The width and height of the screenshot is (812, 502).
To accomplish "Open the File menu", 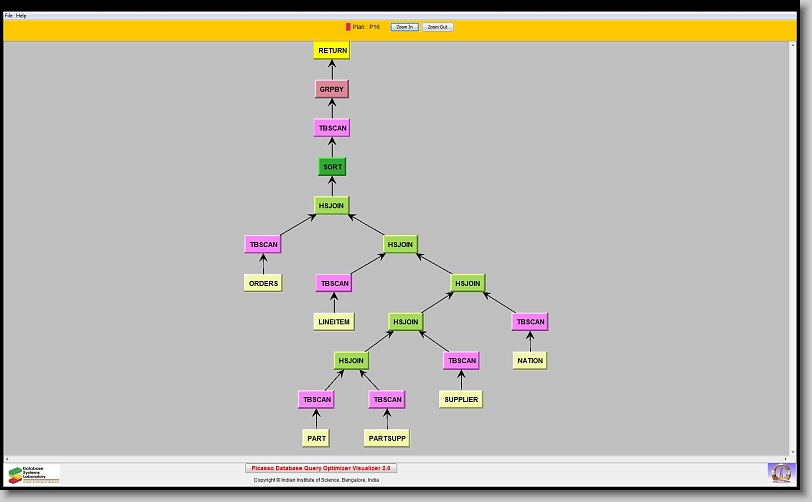I will point(9,16).
